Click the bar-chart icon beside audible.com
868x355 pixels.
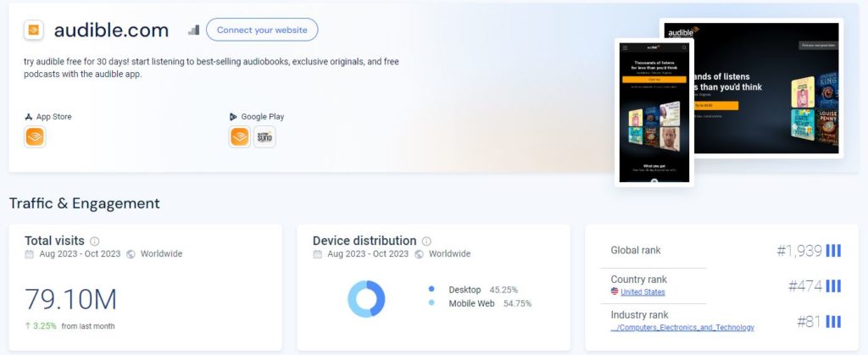194,30
